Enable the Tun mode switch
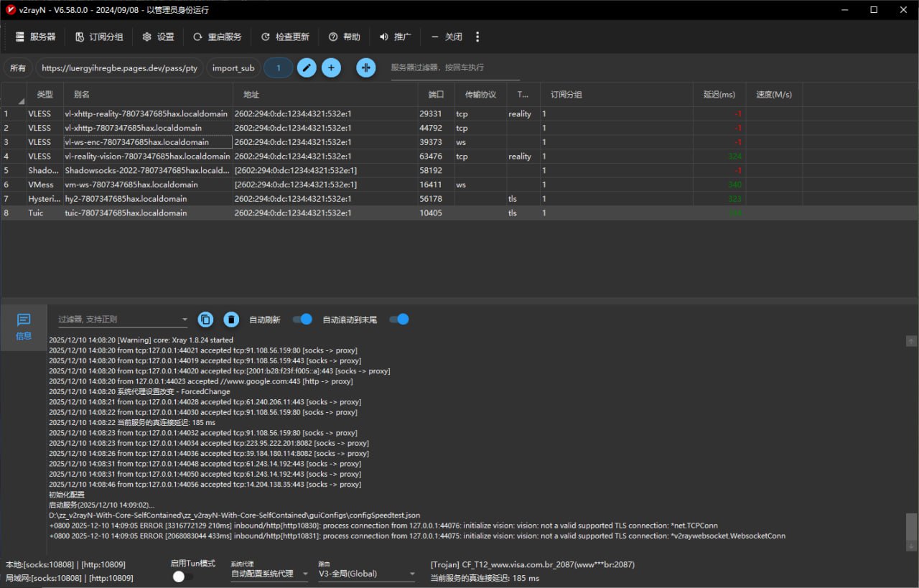 pos(182,576)
